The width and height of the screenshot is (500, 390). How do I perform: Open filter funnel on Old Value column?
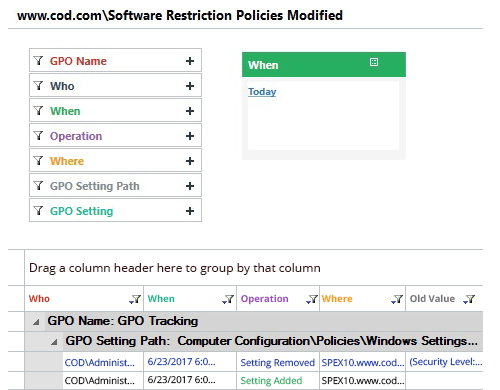coord(469,299)
